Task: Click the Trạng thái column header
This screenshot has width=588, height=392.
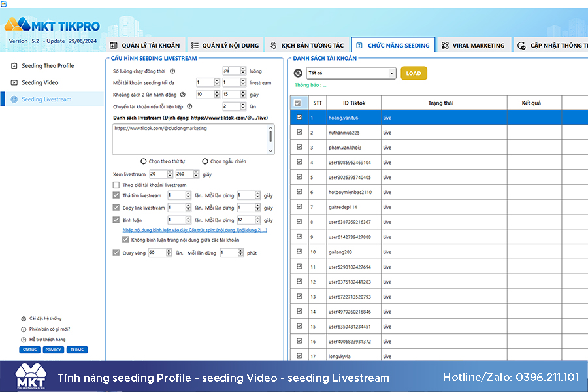Action: tap(444, 103)
